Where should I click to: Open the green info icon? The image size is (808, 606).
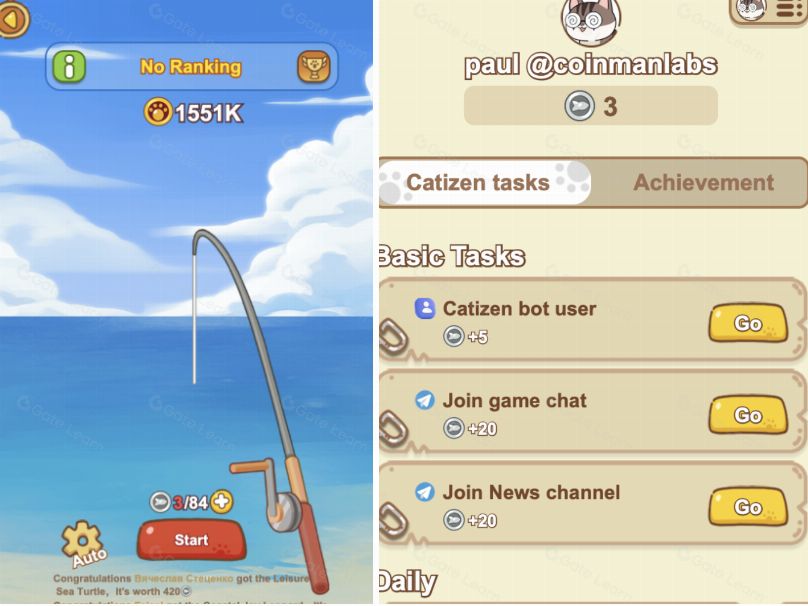coord(69,66)
